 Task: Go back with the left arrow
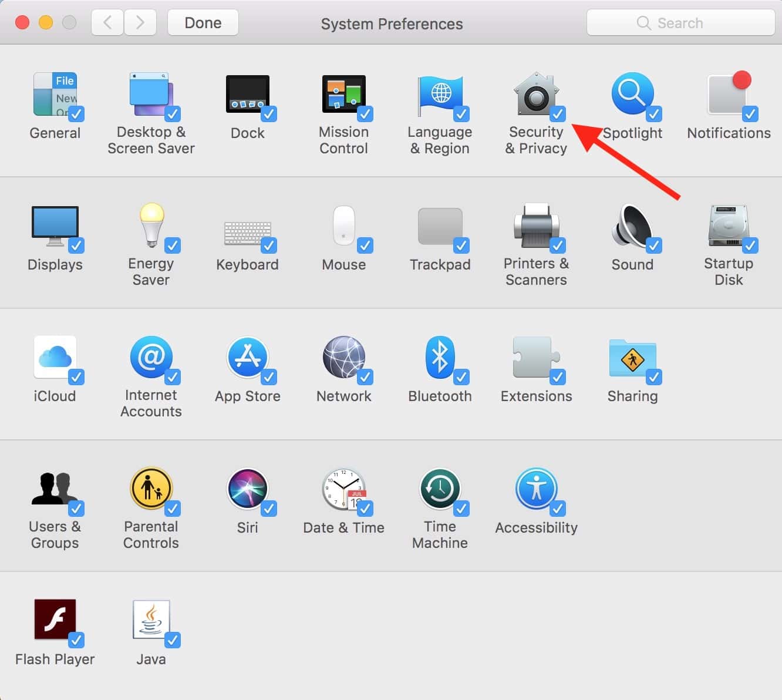[x=107, y=23]
